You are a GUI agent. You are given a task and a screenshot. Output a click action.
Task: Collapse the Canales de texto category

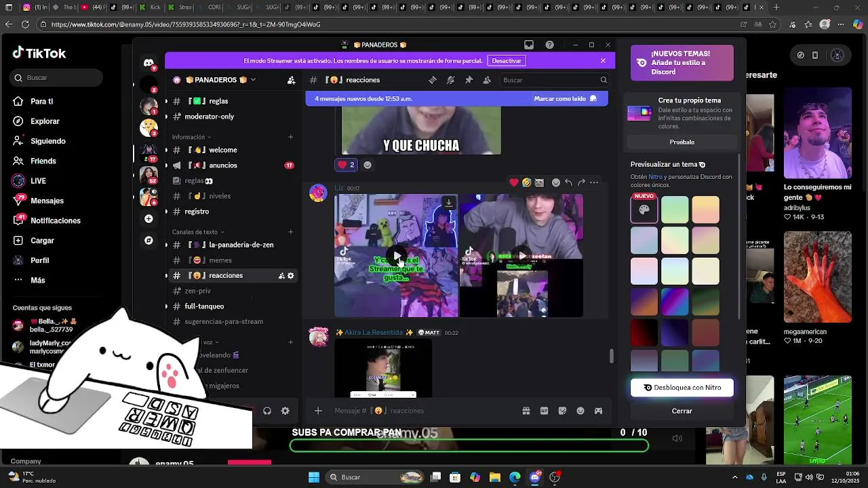tap(198, 232)
